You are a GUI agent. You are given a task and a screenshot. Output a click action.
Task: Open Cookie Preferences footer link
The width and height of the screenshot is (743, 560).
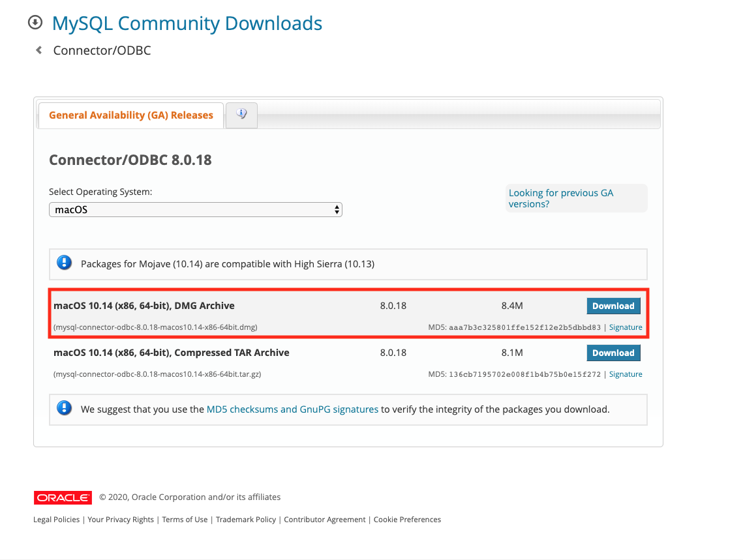(407, 520)
